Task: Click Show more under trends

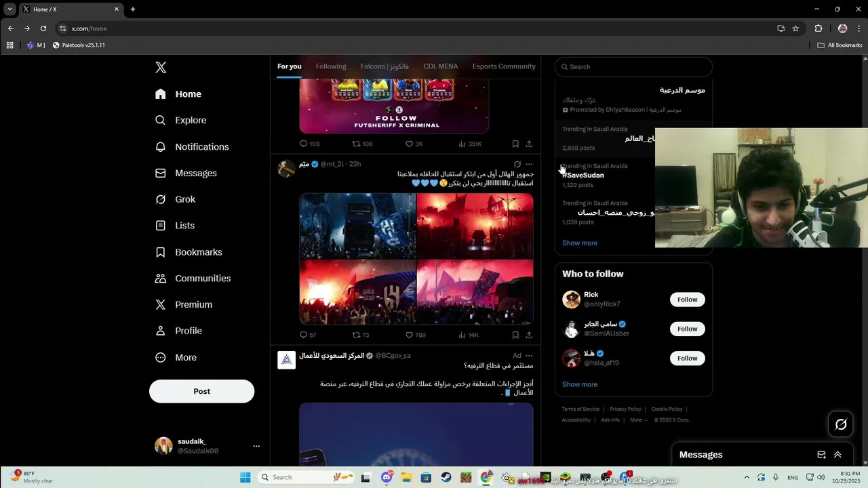Action: point(580,243)
